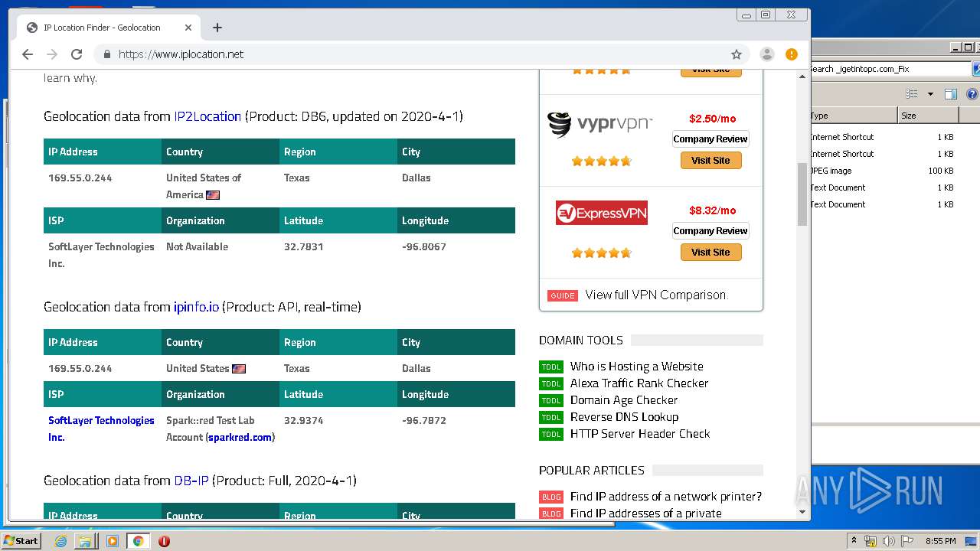Open the ExpressVPN logo
This screenshot has height=551, width=980.
[602, 213]
